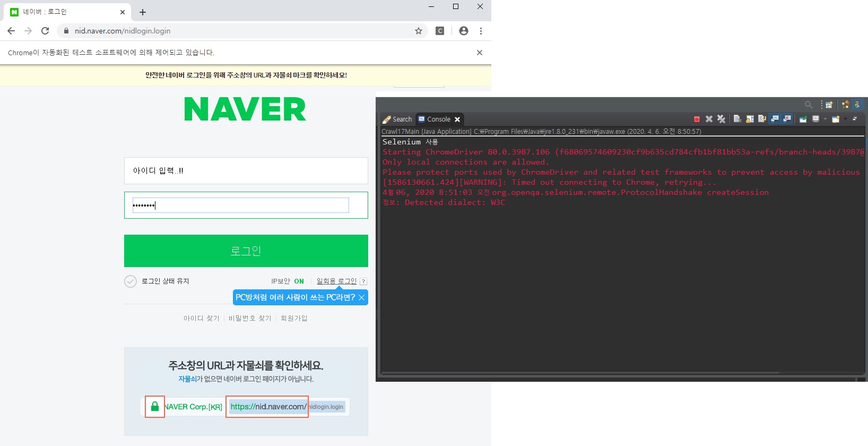Click the NAVER logo
868x446 pixels.
[x=245, y=109]
